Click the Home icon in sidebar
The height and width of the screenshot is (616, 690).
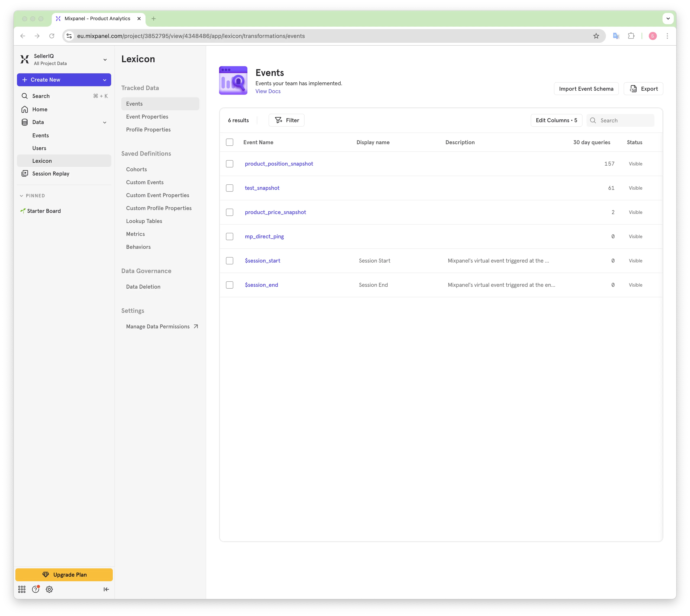pyautogui.click(x=25, y=109)
